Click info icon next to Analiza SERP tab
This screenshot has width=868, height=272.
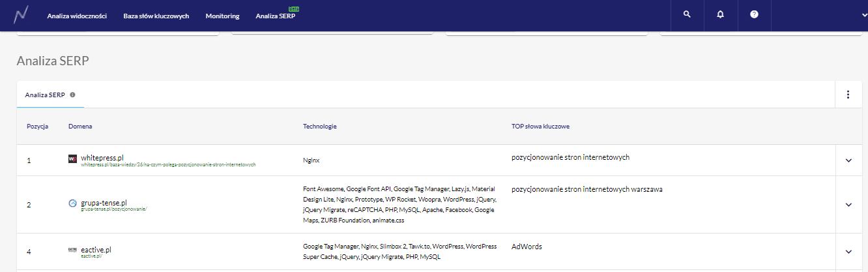pos(72,95)
